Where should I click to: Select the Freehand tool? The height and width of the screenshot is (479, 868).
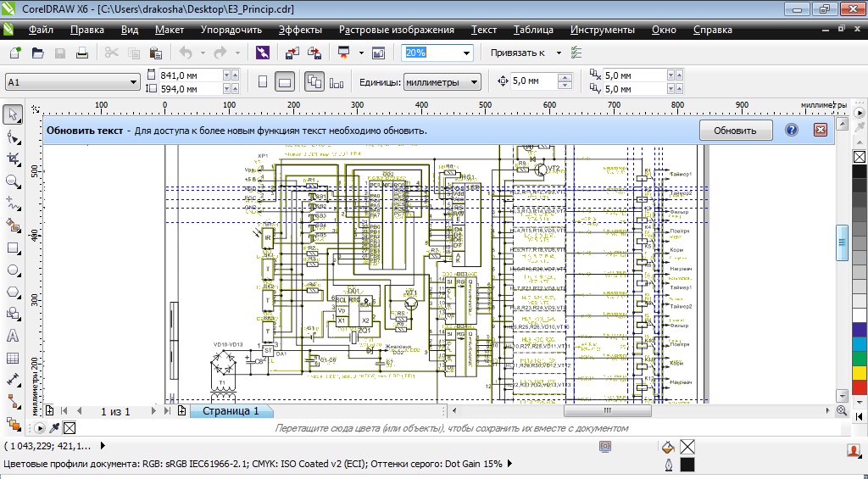[13, 203]
